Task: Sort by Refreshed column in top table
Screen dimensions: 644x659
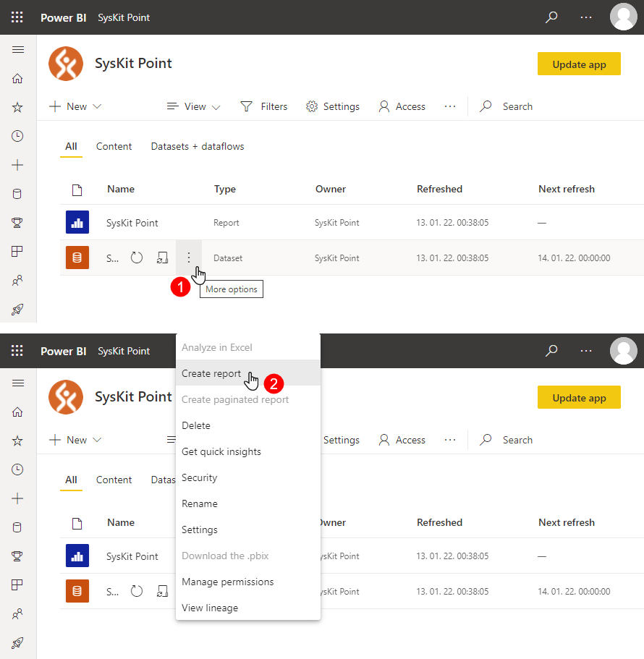Action: [439, 189]
